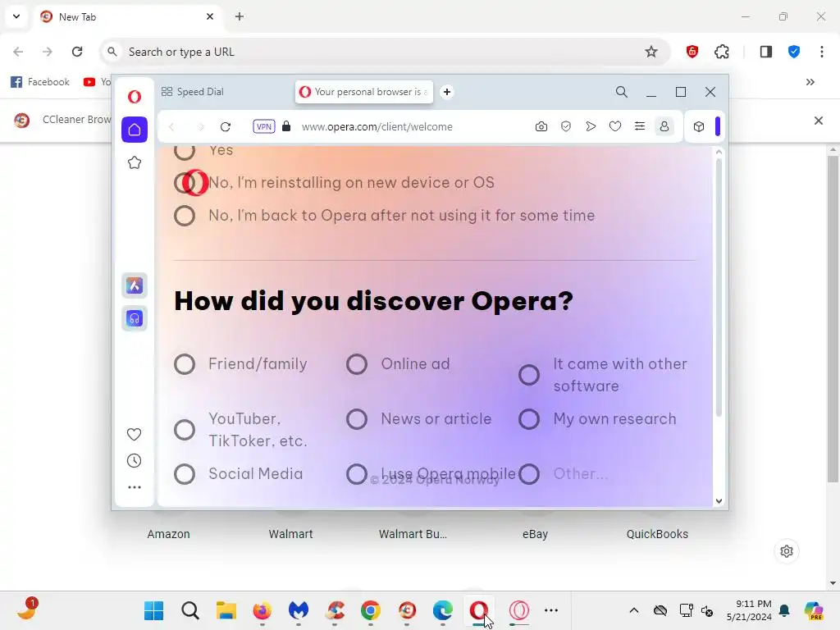The width and height of the screenshot is (840, 630).
Task: Click the Opera reload page icon
Action: coord(226,127)
